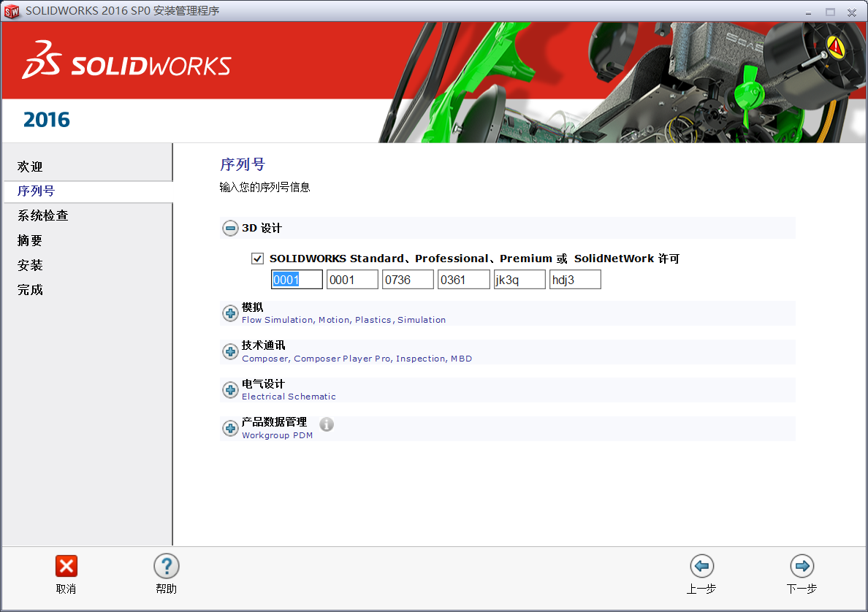
Task: Select 摘要 step in sidebar
Action: tap(30, 241)
